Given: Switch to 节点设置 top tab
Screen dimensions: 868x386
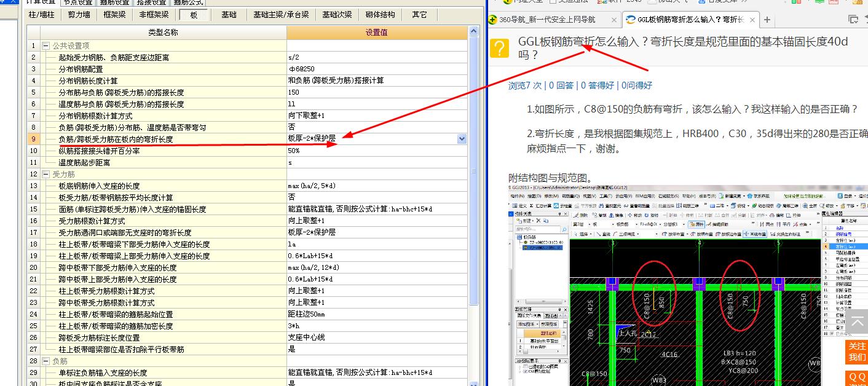Looking at the screenshot, I should (79, 2).
